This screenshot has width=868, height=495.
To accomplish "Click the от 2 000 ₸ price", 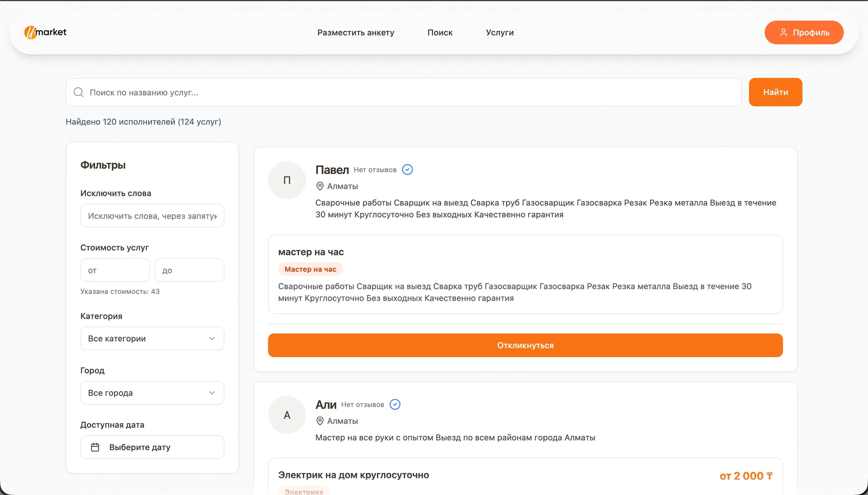I will (x=746, y=476).
